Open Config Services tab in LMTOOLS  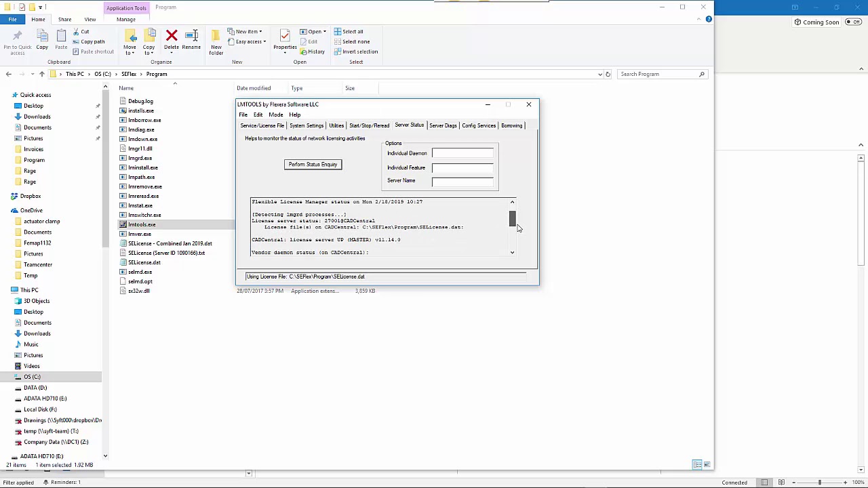[x=479, y=125]
